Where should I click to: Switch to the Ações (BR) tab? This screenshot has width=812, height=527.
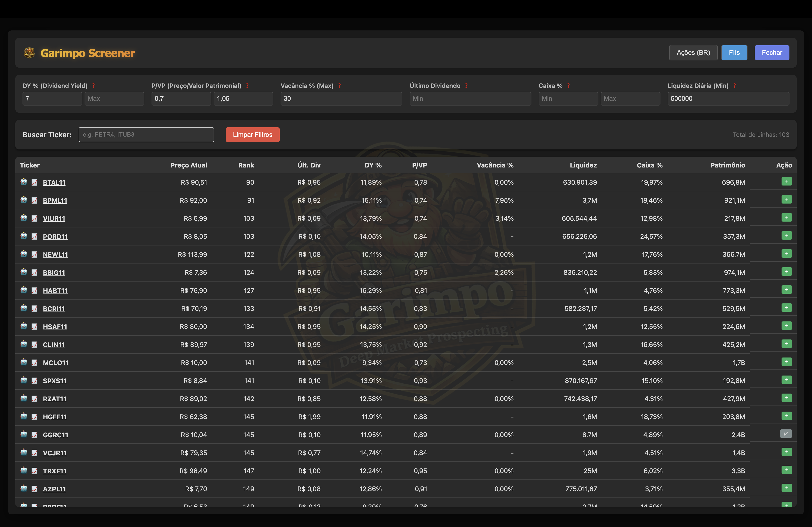693,53
